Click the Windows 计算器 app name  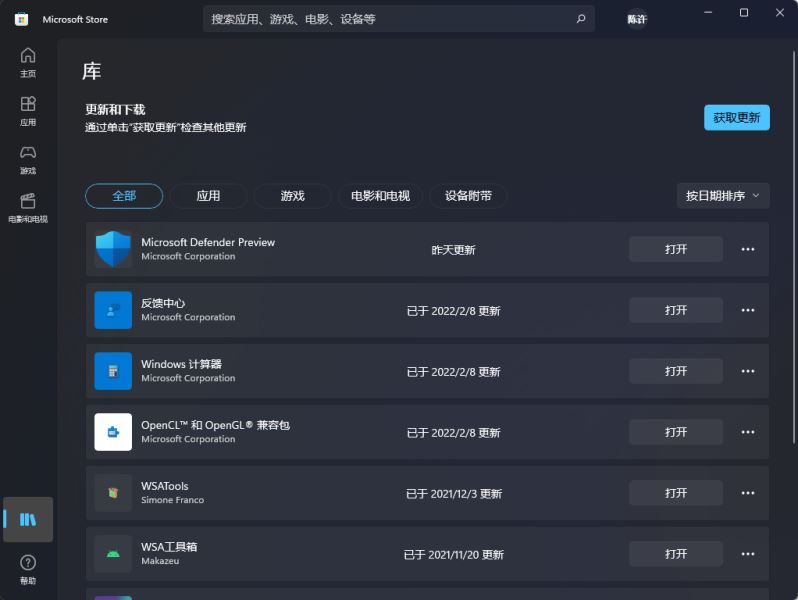181,364
